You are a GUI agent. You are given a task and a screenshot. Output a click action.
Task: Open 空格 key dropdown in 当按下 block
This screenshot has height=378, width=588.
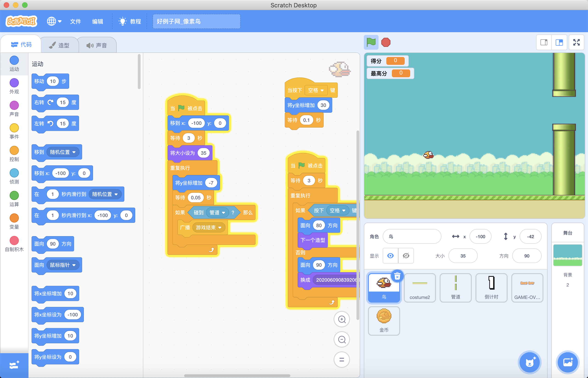point(316,90)
